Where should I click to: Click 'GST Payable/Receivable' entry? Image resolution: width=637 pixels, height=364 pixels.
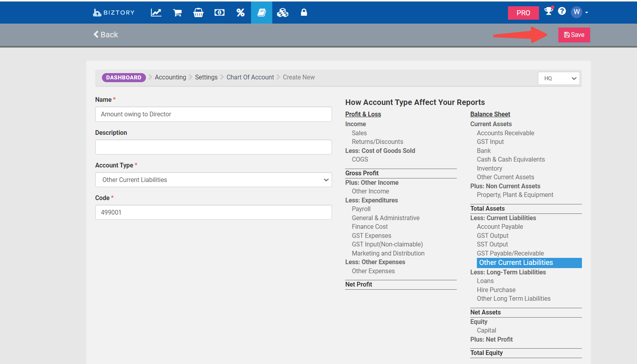tap(510, 254)
